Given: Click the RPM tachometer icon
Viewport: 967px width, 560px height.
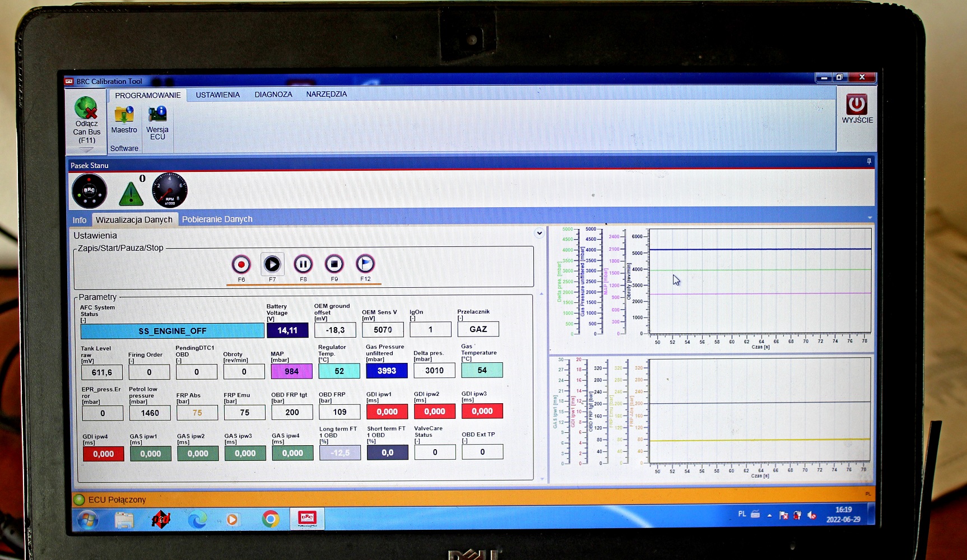Looking at the screenshot, I should (169, 190).
